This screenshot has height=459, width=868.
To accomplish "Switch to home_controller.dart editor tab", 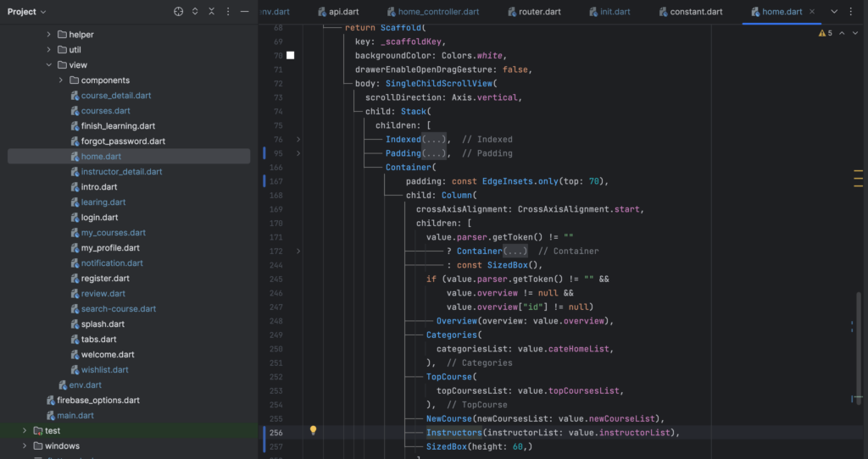I will click(433, 12).
